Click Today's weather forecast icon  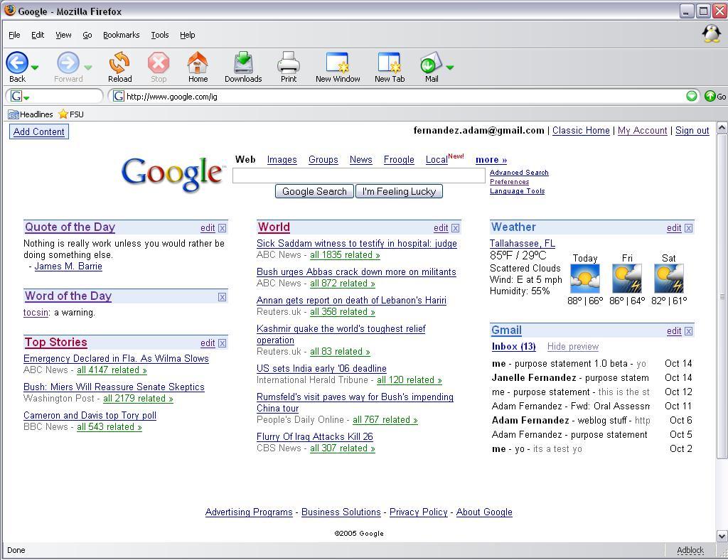[585, 278]
